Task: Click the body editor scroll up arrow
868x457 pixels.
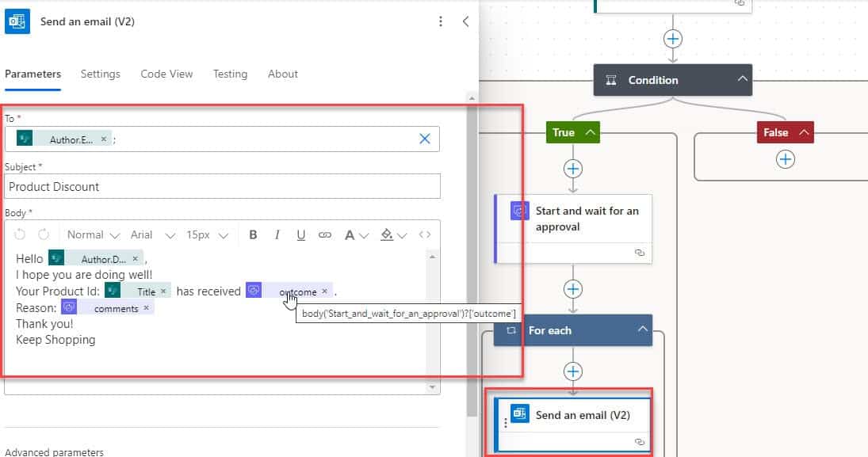Action: pos(433,257)
